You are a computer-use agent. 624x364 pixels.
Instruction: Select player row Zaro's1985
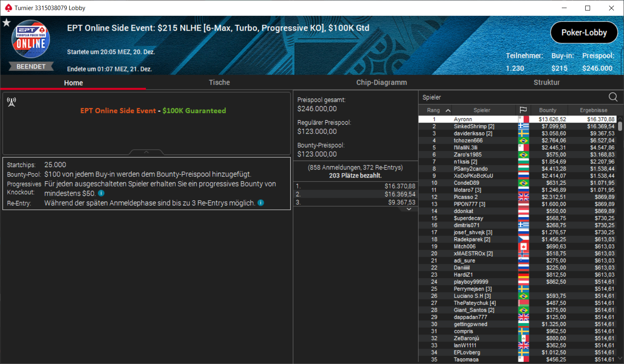tap(518, 155)
